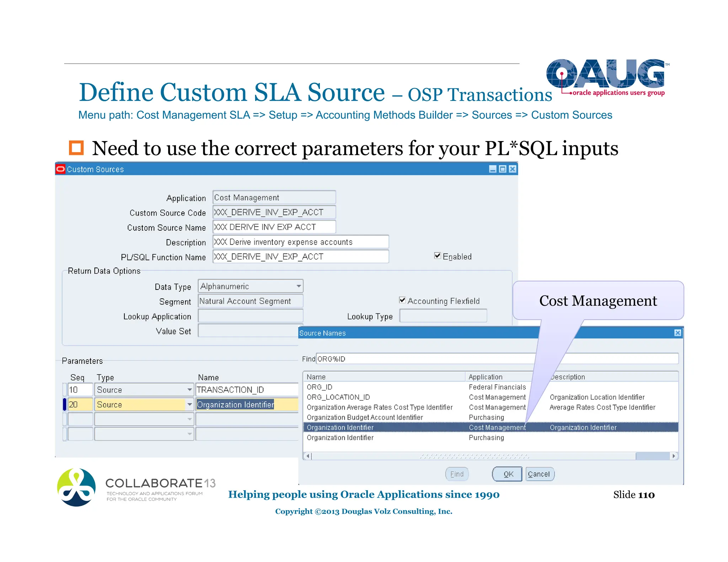Open the Type dropdown in third parameter row
This screenshot has height=562, width=728.
(x=189, y=419)
